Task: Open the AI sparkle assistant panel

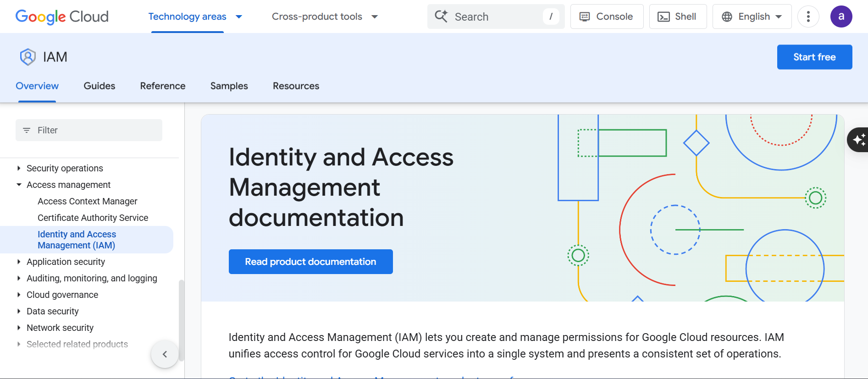Action: click(858, 140)
